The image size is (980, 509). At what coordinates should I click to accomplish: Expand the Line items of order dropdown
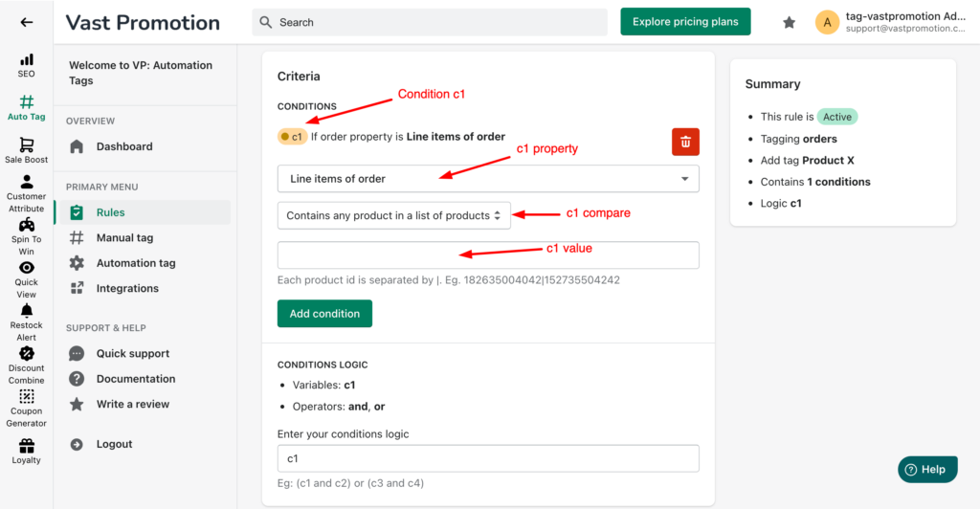click(x=488, y=179)
